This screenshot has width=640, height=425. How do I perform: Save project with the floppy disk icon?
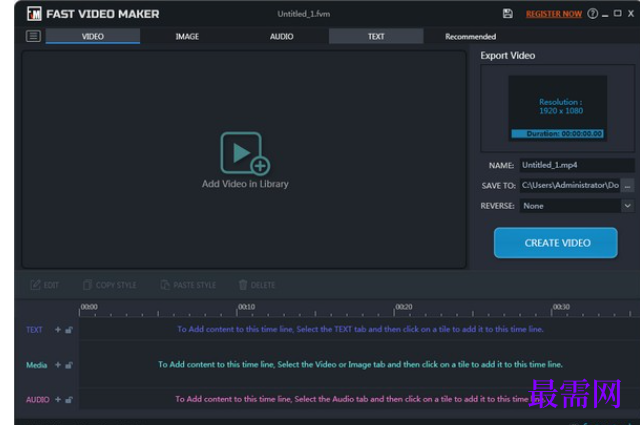[x=507, y=13]
